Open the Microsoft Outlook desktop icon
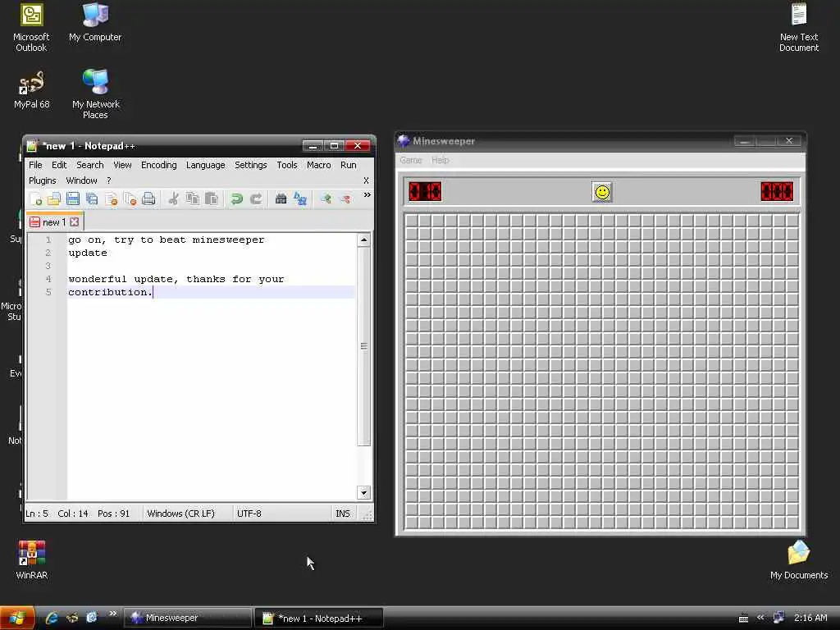840x630 pixels. 31,28
